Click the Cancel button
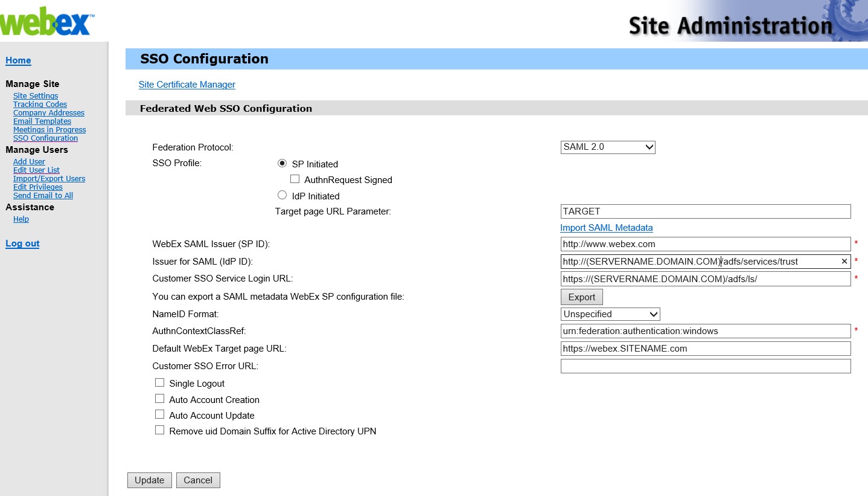 tap(198, 480)
